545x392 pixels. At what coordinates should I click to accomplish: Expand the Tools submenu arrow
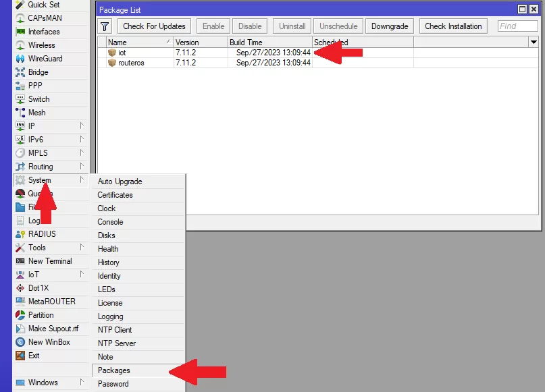pos(82,247)
